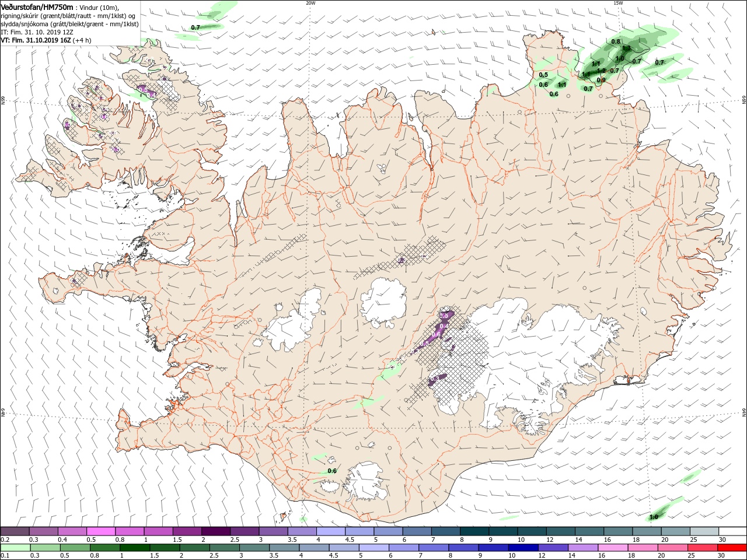Click the upper legend swatch between 0.5 and 0.8
Screen dimensions: 747x560
100,531
